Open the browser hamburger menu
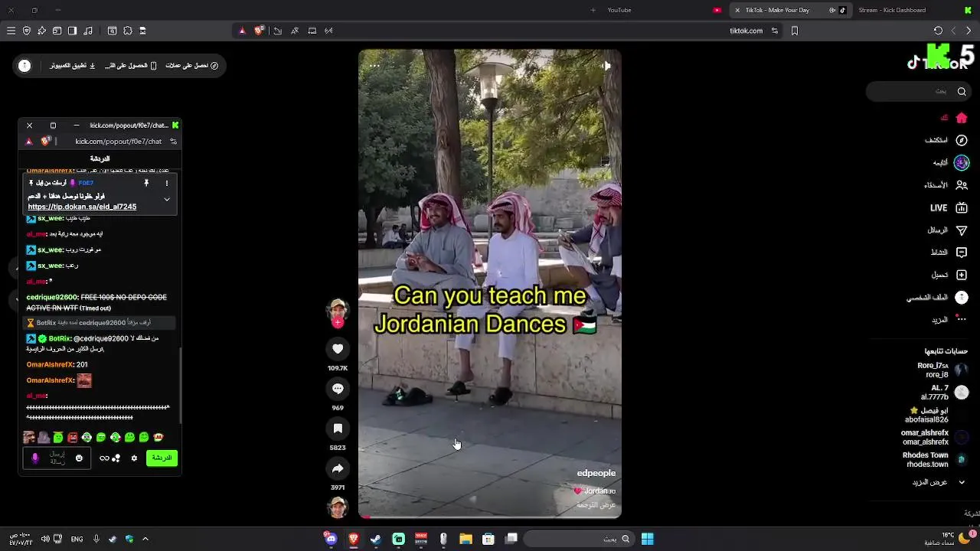This screenshot has width=980, height=551. pos(11,31)
